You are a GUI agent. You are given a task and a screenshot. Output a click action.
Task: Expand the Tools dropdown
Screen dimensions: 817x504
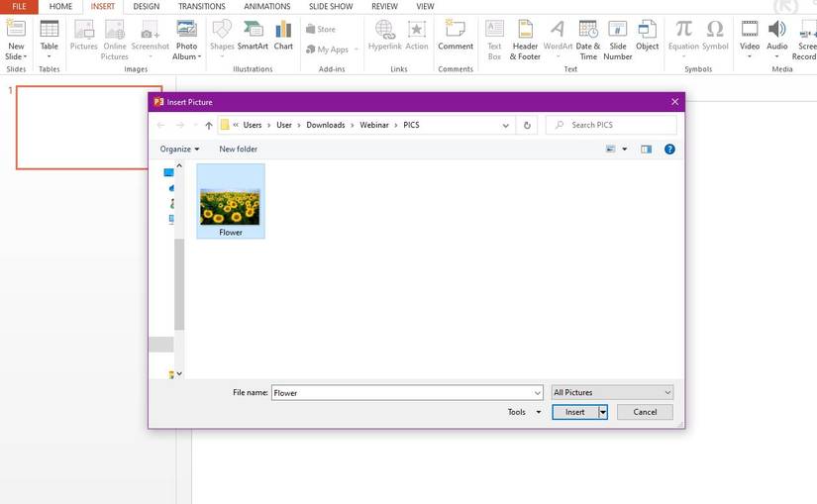[x=525, y=412]
